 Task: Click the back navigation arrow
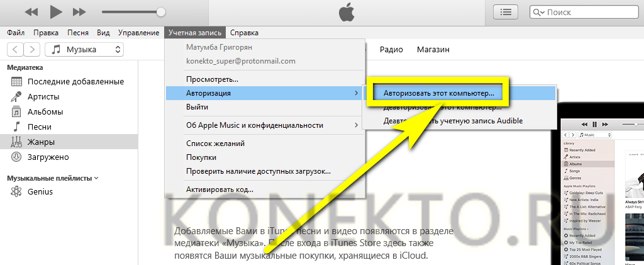point(15,50)
